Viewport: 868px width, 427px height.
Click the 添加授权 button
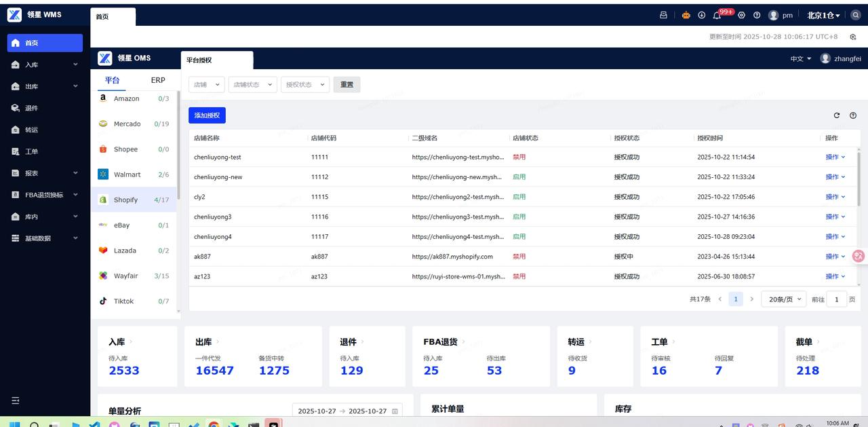[207, 115]
